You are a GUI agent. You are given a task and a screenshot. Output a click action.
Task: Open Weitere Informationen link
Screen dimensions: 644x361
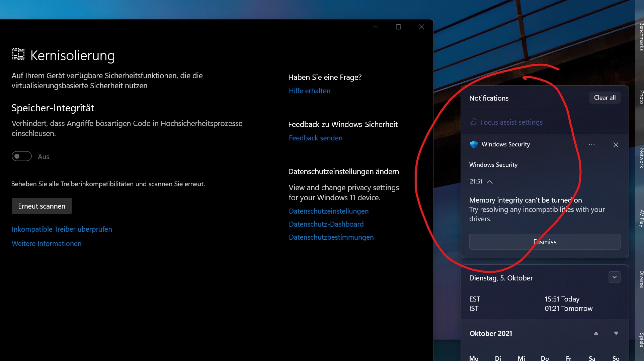click(x=47, y=243)
